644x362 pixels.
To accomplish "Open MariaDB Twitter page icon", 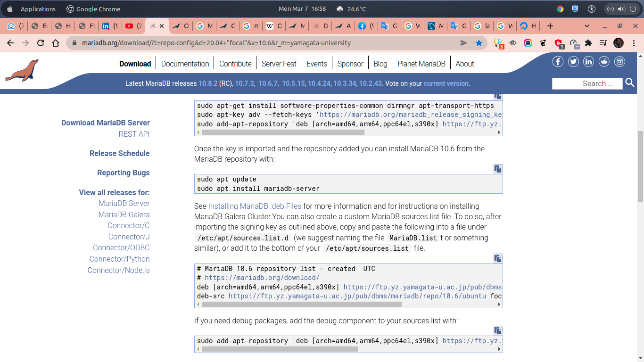I will point(573,62).
